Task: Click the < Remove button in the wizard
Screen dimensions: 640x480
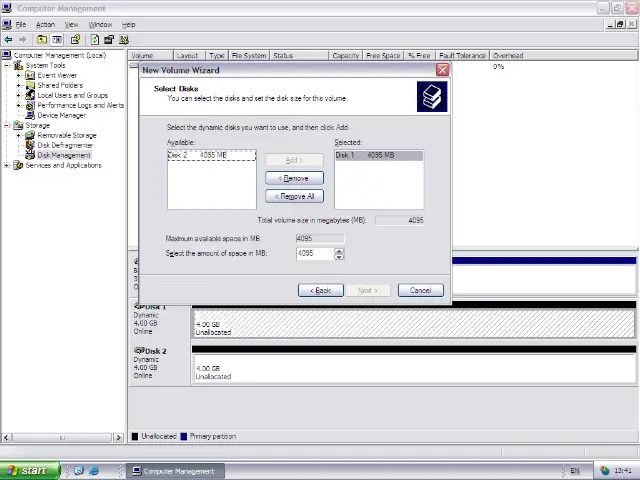Action: click(x=294, y=178)
